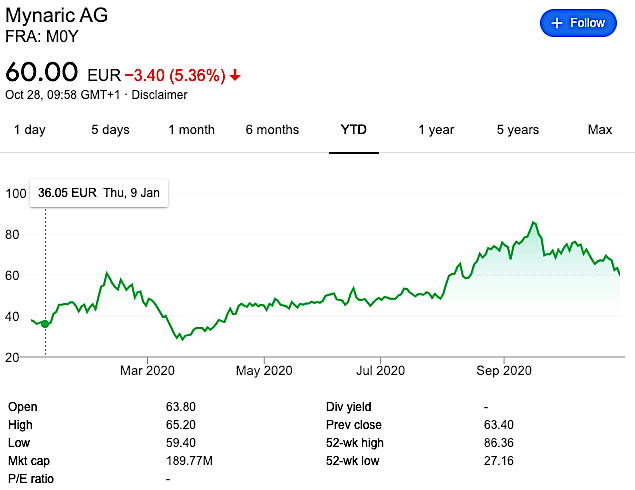635x490 pixels.
Task: Click the Mar 2020 axis label
Action: click(x=147, y=370)
